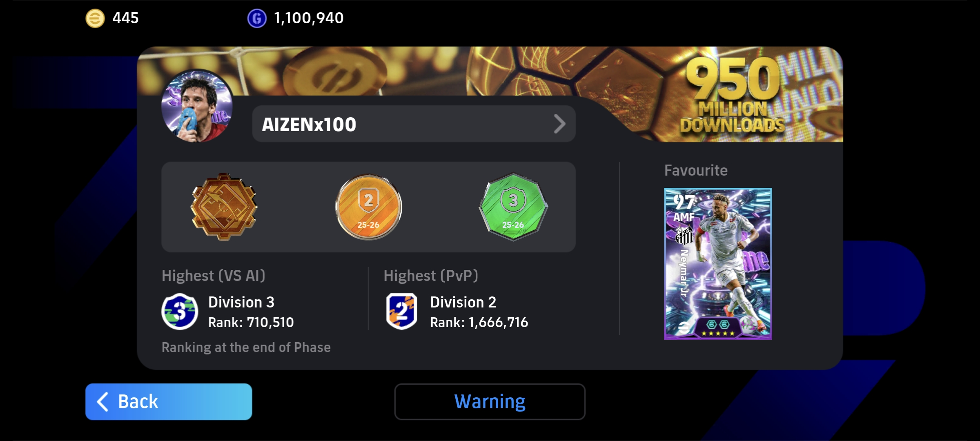Tap the 1,100,940 GP balance
The height and width of the screenshot is (441, 980).
(309, 18)
